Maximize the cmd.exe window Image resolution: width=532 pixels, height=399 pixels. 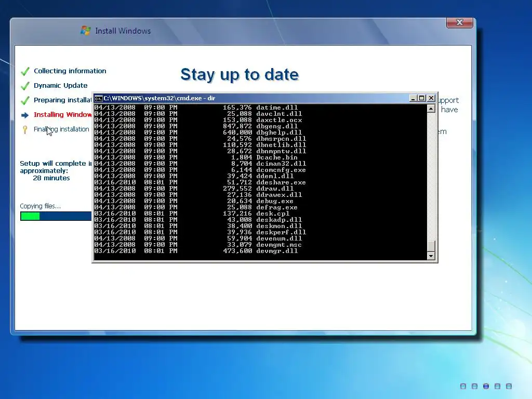(x=421, y=98)
